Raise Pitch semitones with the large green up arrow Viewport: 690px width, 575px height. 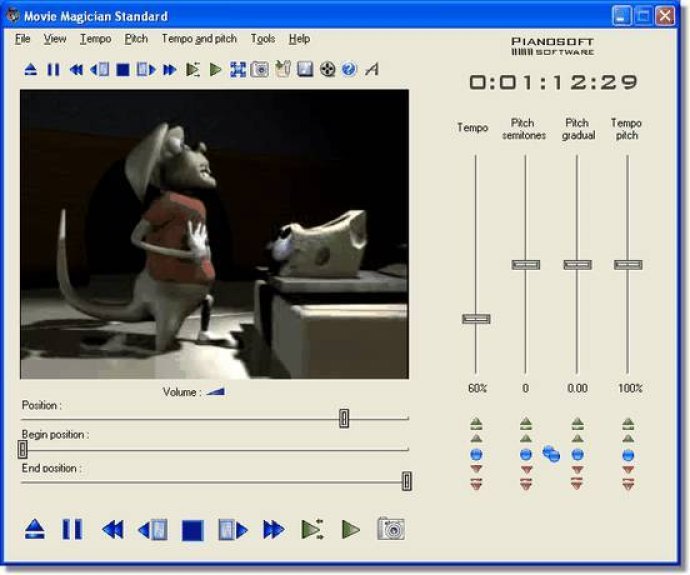(x=526, y=423)
